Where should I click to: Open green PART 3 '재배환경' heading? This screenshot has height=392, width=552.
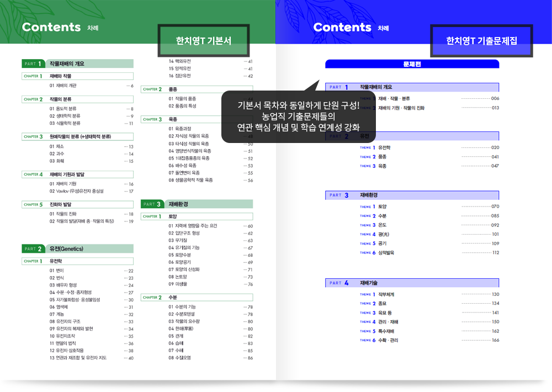click(x=197, y=204)
